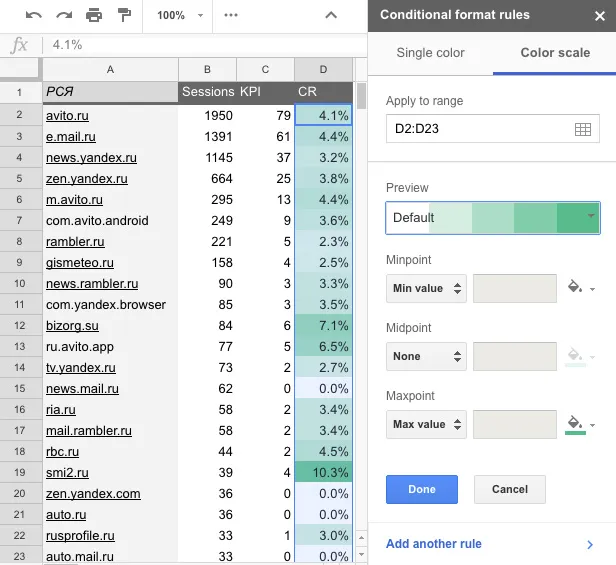Click the Cancel button
The width and height of the screenshot is (616, 565).
(x=510, y=489)
